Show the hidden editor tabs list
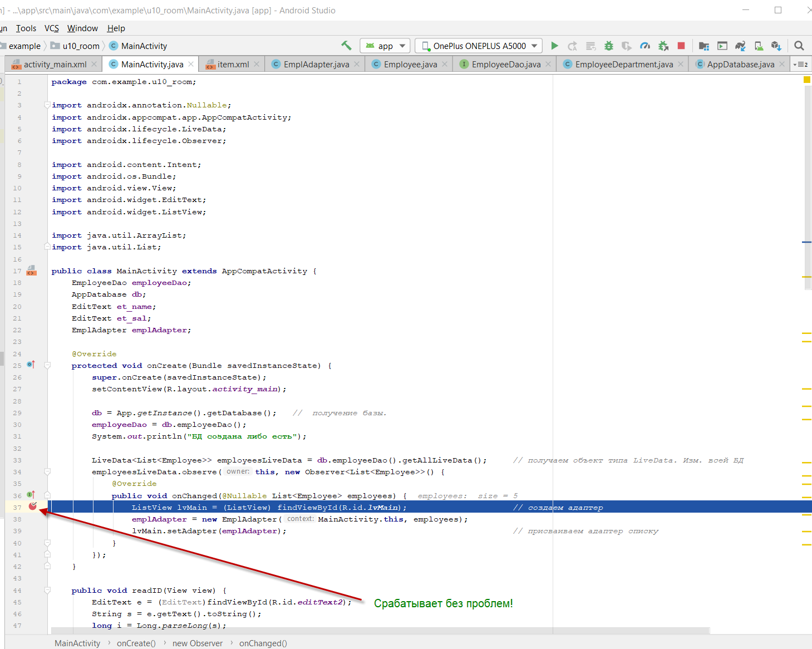This screenshot has height=649, width=812. (x=801, y=65)
